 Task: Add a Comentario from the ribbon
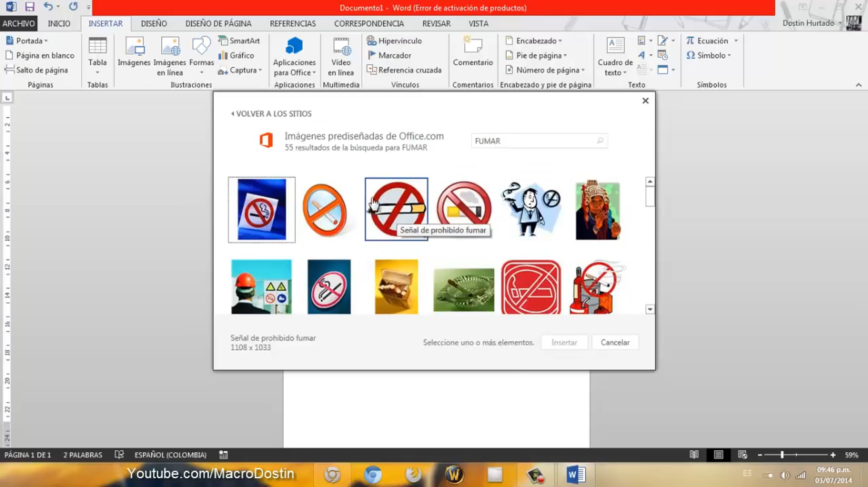pos(473,51)
